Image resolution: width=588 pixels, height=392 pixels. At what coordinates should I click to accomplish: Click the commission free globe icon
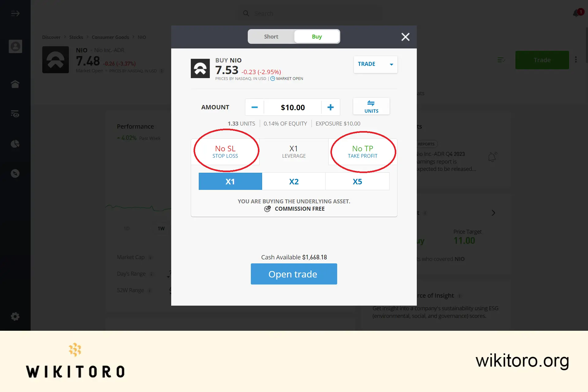[267, 209]
